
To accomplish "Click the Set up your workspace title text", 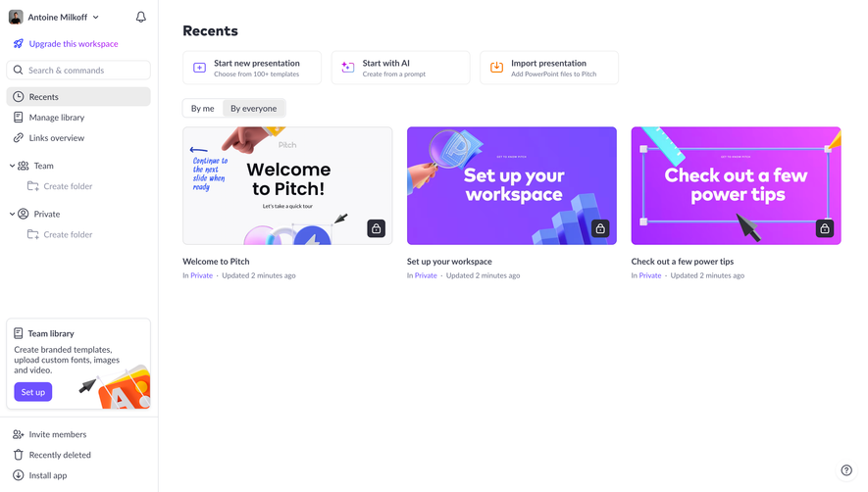I will 449,262.
